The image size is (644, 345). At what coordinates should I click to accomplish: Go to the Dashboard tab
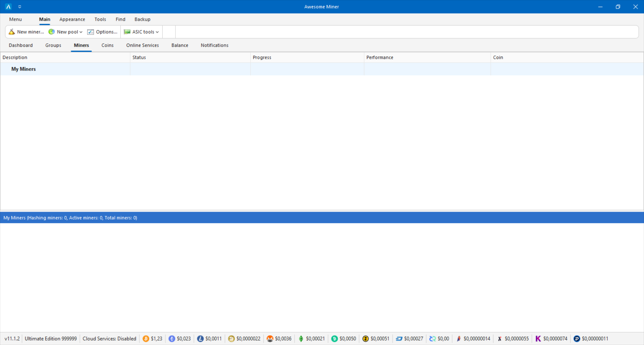point(21,45)
